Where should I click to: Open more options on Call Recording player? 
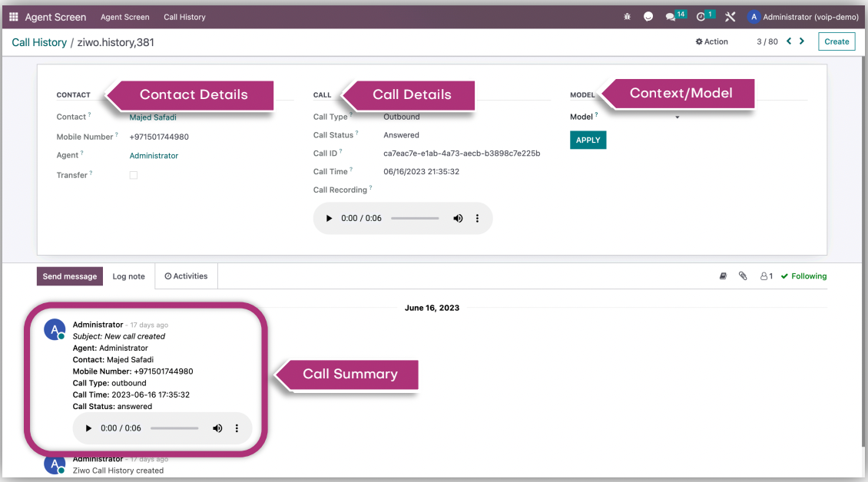[x=477, y=218]
